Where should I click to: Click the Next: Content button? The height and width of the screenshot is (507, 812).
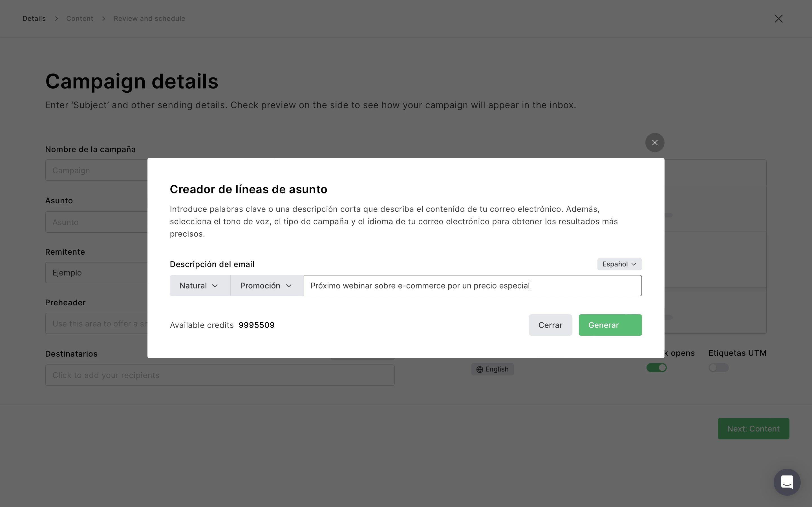pos(753,428)
